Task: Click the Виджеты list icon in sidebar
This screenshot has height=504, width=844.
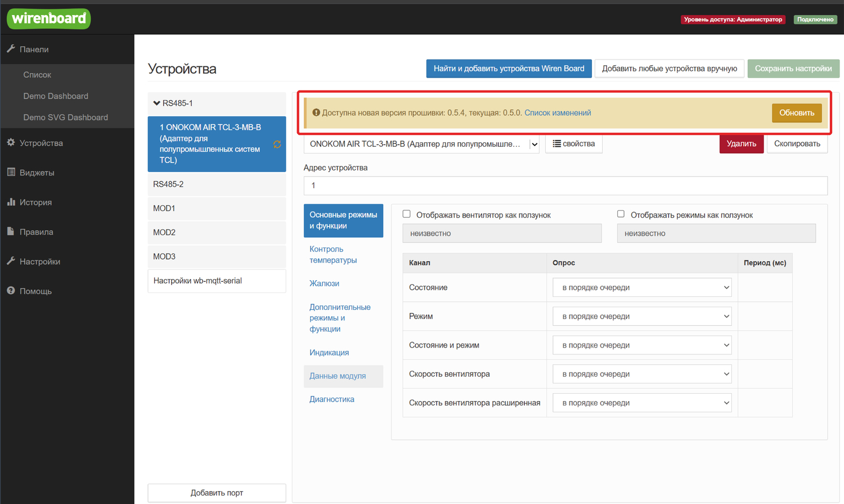Action: (x=11, y=172)
